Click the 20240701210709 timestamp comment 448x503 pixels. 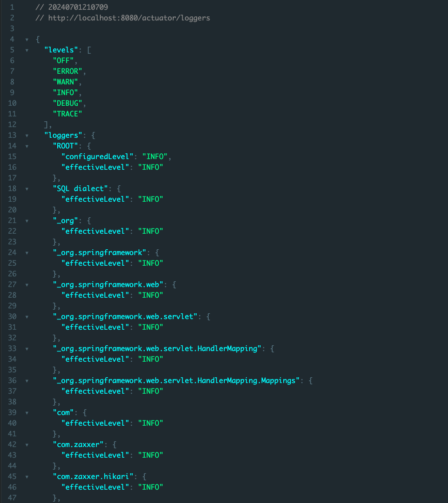pos(72,7)
